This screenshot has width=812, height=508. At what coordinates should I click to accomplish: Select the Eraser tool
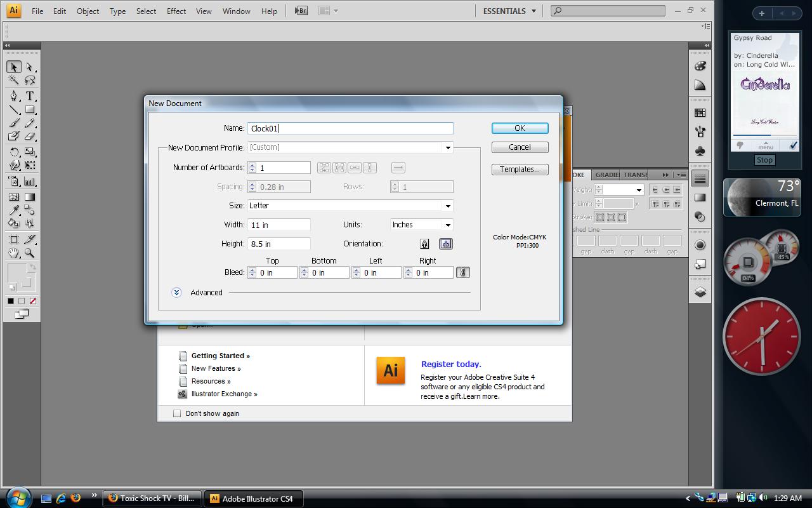coord(30,136)
